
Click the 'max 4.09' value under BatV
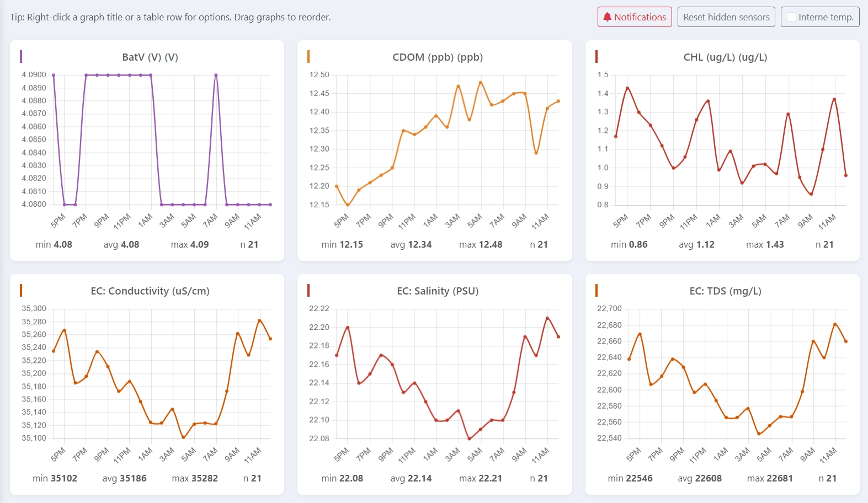[190, 244]
